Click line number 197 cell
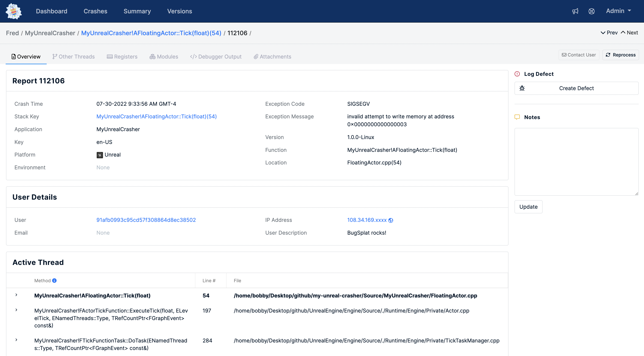The width and height of the screenshot is (644, 356). (x=207, y=310)
